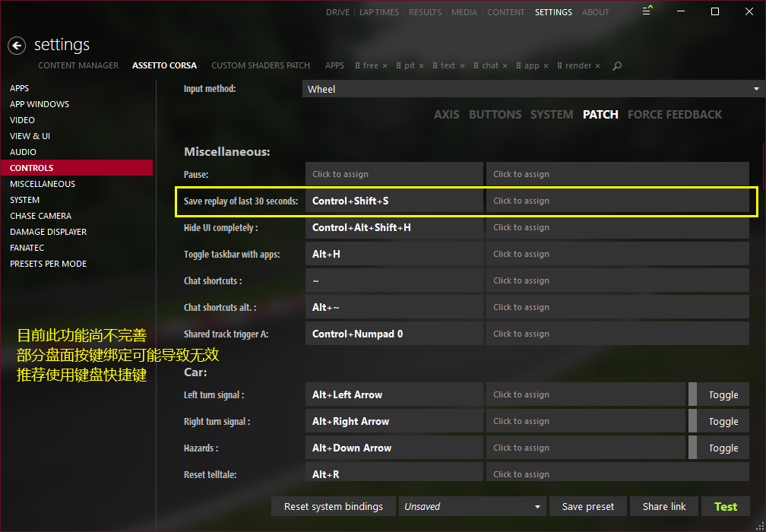
Task: Click Reset system bindings button
Action: click(333, 507)
